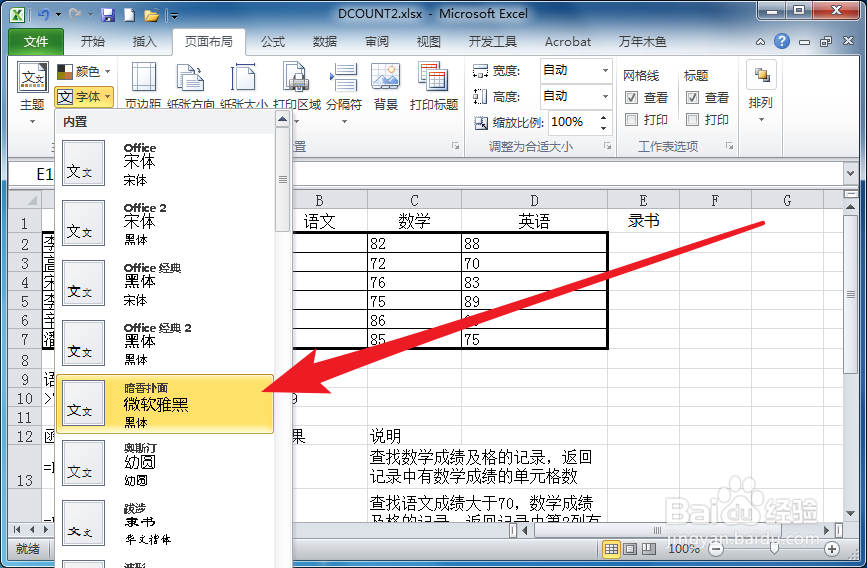867x568 pixels.
Task: Switch to the Developer (开发工具) tab
Action: [x=492, y=41]
